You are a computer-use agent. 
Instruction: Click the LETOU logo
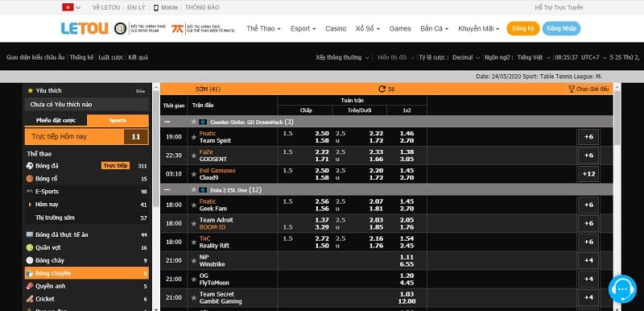coord(85,28)
